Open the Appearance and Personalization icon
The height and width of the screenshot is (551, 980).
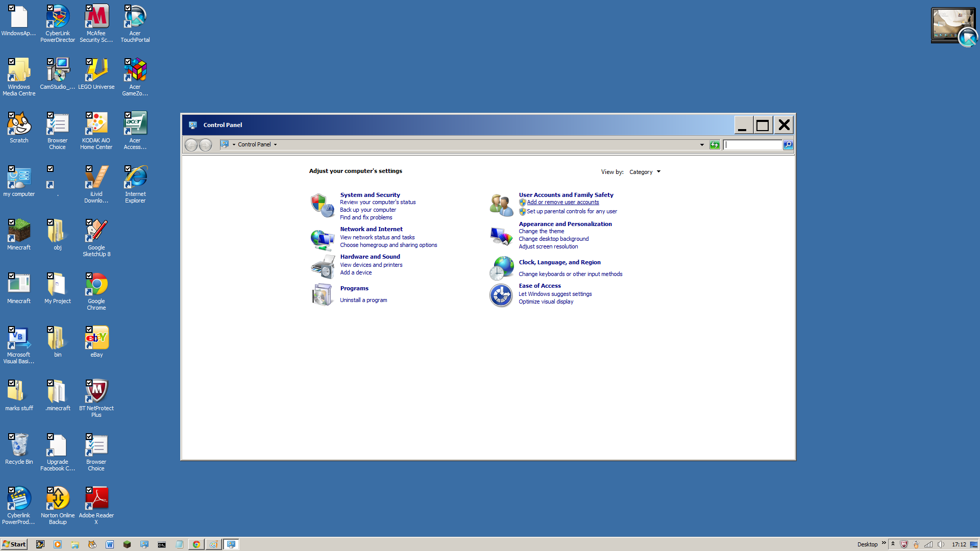pos(501,235)
